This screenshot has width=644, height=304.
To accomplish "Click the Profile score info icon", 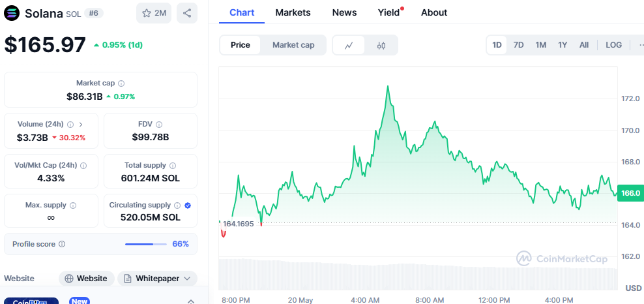I will coord(62,244).
